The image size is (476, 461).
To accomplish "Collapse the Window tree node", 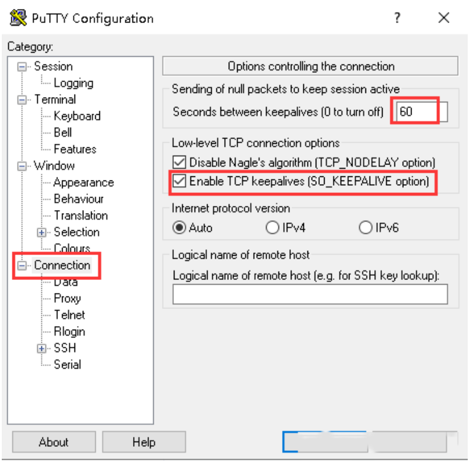I will 22,166.
